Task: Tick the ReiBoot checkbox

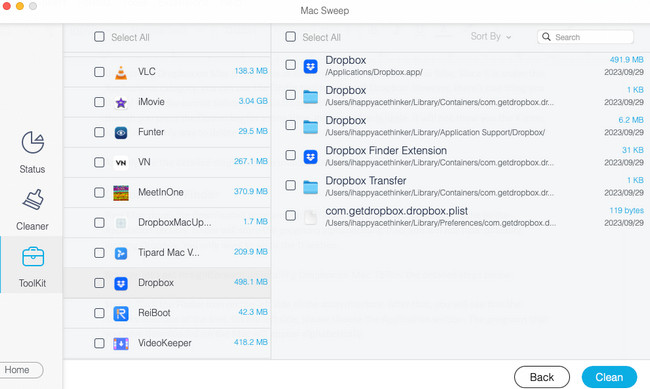Action: [x=99, y=313]
